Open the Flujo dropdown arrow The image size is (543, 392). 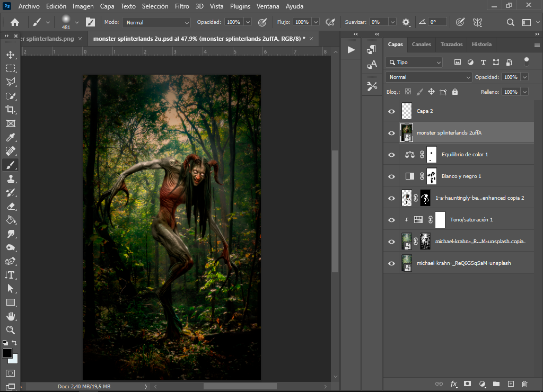coord(316,22)
